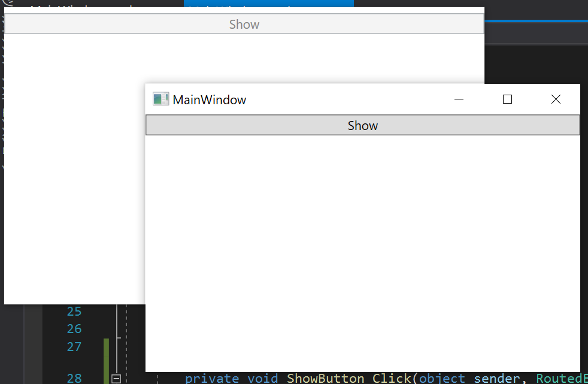Select line number 26 in the editor
Image resolution: width=588 pixels, height=384 pixels.
tap(74, 329)
